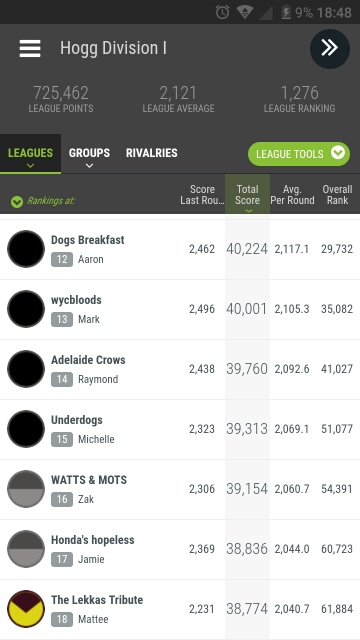Tap the double-arrow forward button
The width and height of the screenshot is (360, 640).
[330, 49]
